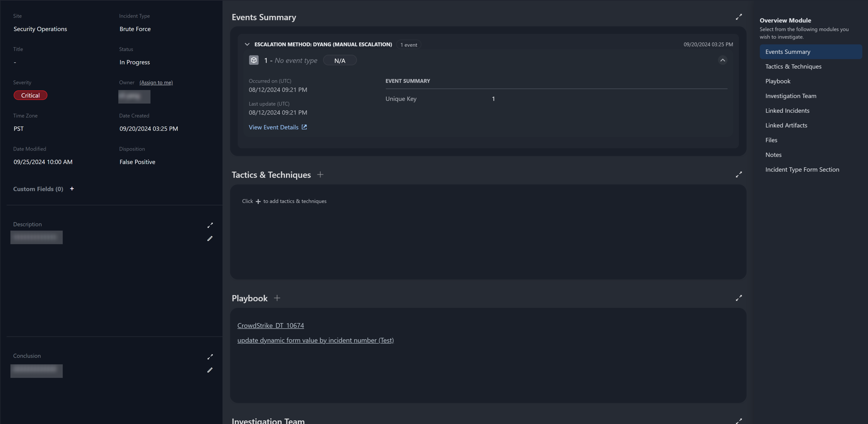This screenshot has height=424, width=868.
Task: Click the Assign to me link
Action: (x=156, y=82)
